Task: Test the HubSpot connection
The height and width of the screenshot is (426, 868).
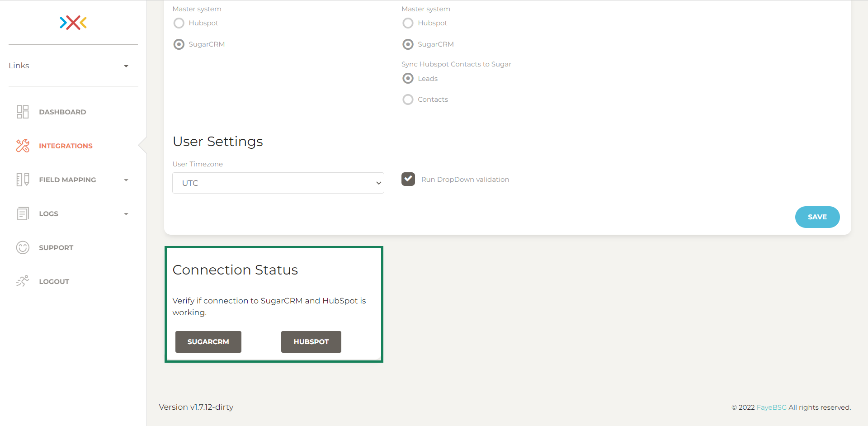Action: (311, 342)
